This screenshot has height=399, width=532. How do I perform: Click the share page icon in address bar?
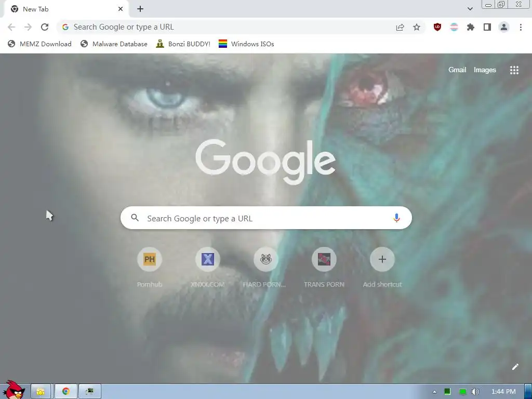(400, 27)
